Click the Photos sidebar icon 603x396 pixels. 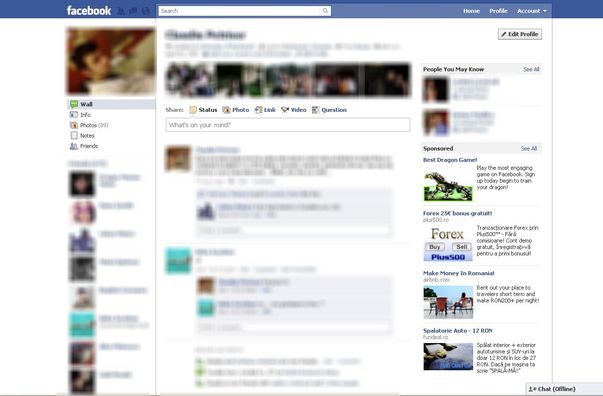pyautogui.click(x=74, y=125)
